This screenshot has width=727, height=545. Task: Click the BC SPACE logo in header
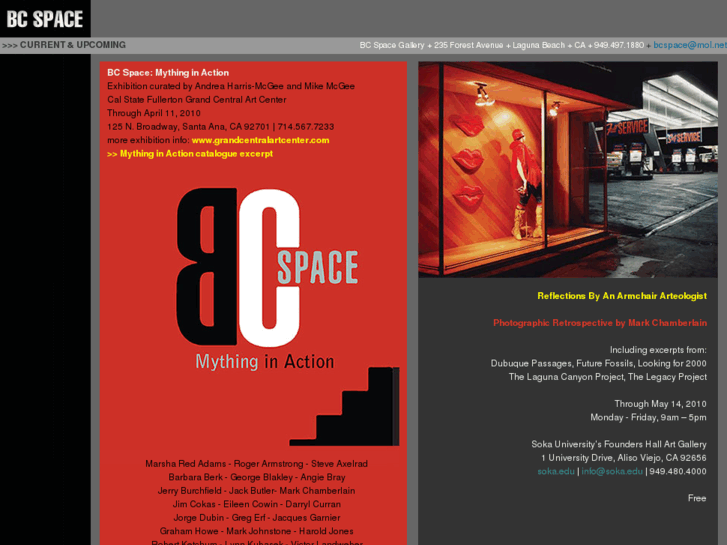tap(45, 19)
